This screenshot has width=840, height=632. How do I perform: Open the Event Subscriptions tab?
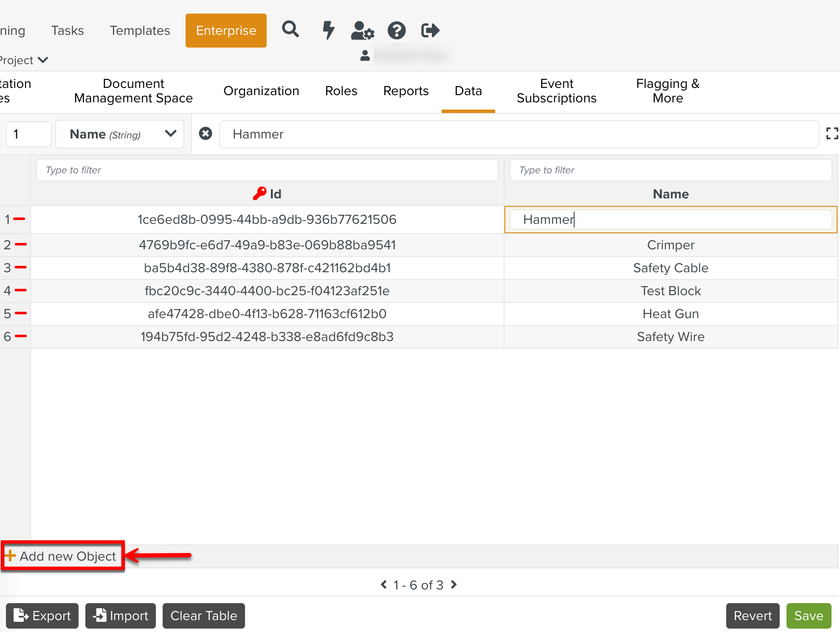point(556,91)
